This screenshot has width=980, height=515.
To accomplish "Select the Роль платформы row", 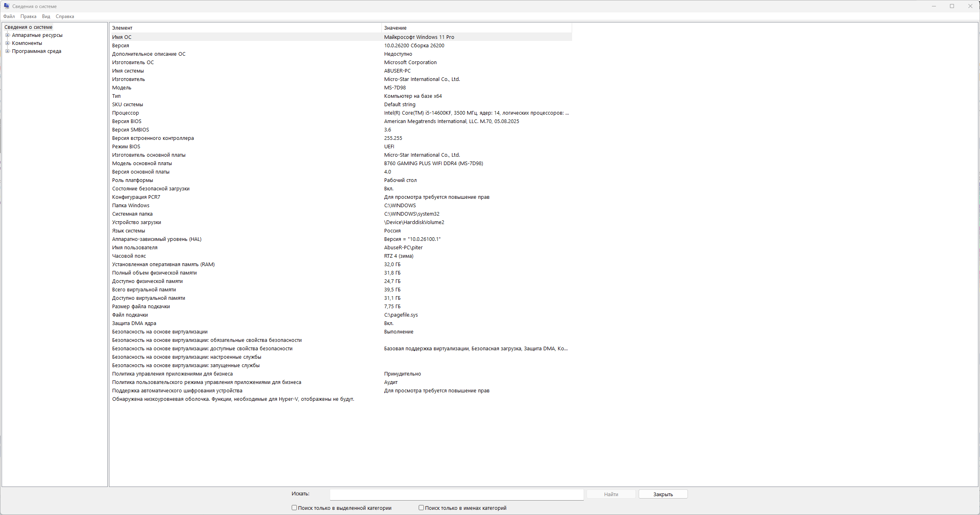I will [x=341, y=180].
